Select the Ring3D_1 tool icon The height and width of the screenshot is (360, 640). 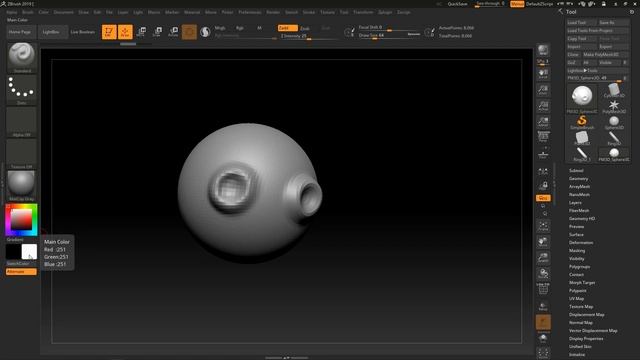point(582,154)
